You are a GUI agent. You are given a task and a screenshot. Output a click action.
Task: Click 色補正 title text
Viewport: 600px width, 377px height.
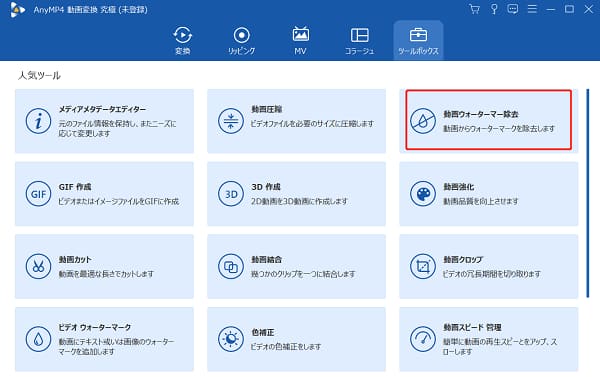[x=262, y=332]
